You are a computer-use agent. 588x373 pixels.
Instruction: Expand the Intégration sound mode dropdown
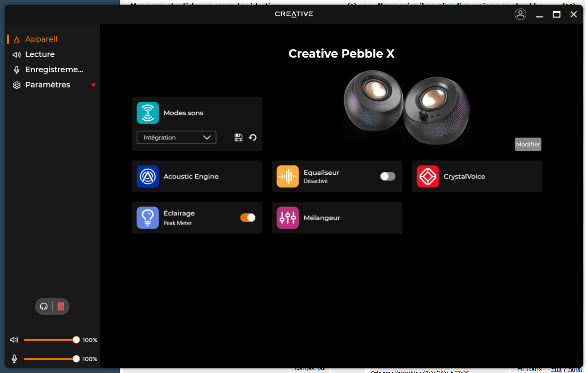pyautogui.click(x=176, y=137)
